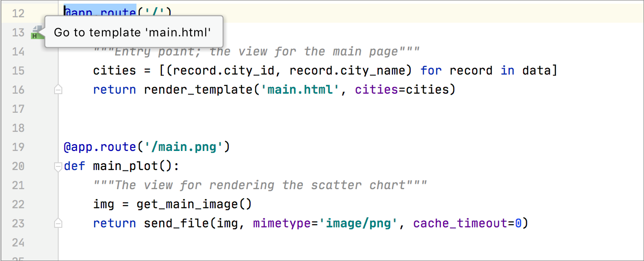The image size is (644, 261).
Task: Click the fold end marker on line 23
Action: (x=58, y=223)
